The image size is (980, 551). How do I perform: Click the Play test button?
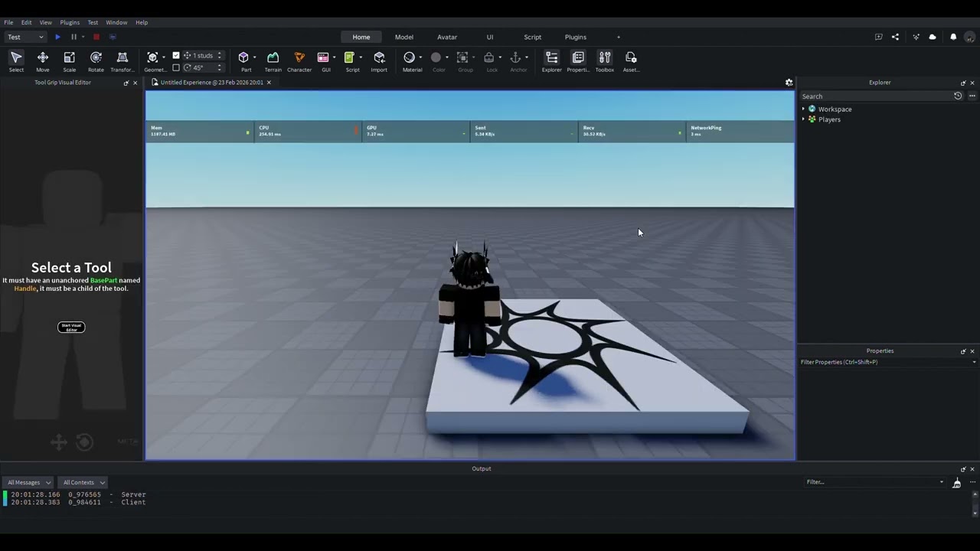coord(57,37)
